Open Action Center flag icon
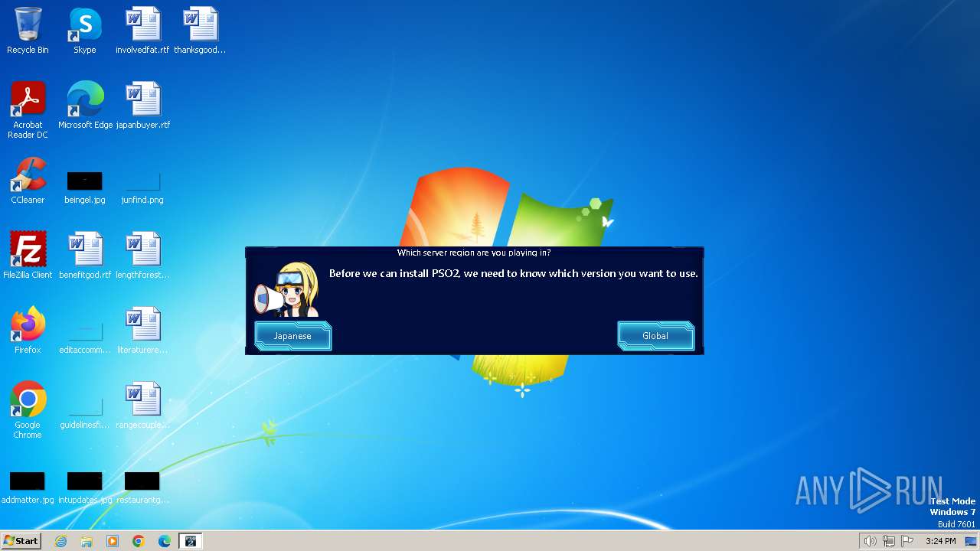Viewport: 980px width, 551px height. tap(908, 541)
